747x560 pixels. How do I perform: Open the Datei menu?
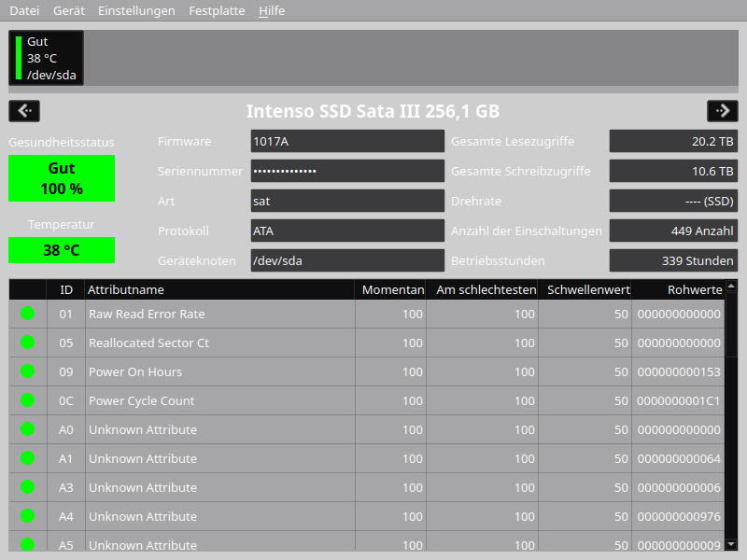click(24, 10)
